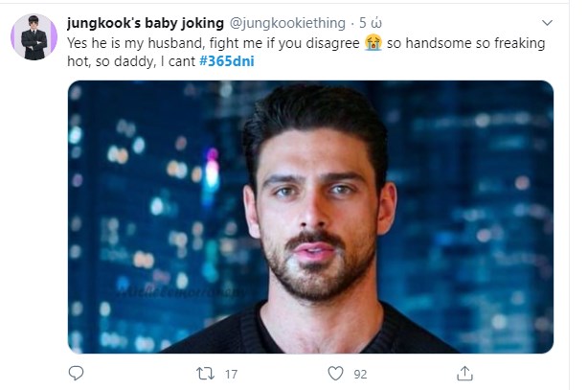The image size is (588, 390).
Task: Retweet using the arrows icon
Action: (x=205, y=373)
